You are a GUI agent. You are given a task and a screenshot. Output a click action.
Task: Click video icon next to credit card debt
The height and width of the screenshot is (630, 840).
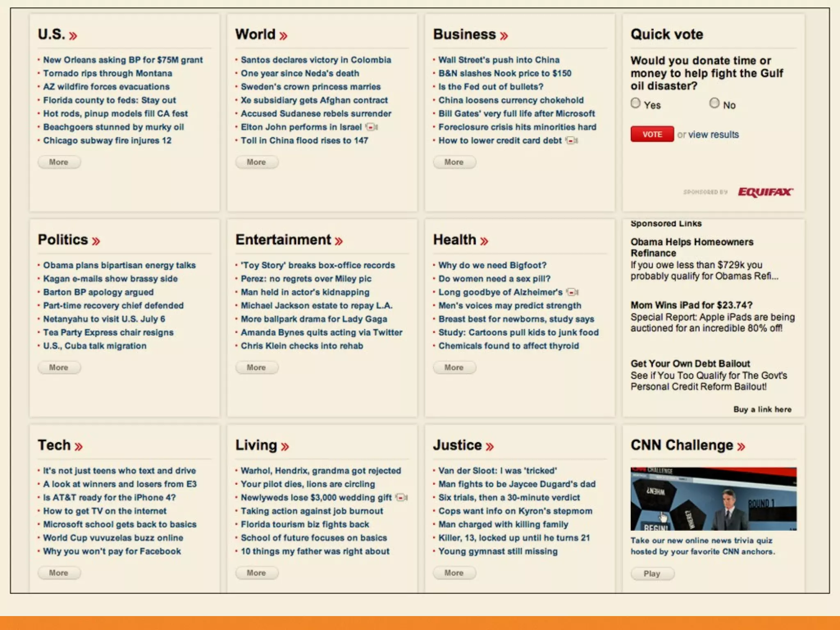572,141
